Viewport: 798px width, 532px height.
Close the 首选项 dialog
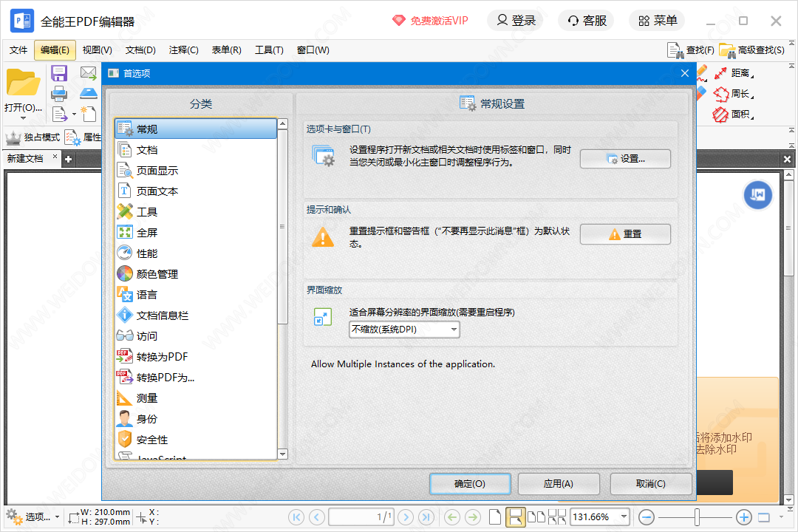[684, 73]
